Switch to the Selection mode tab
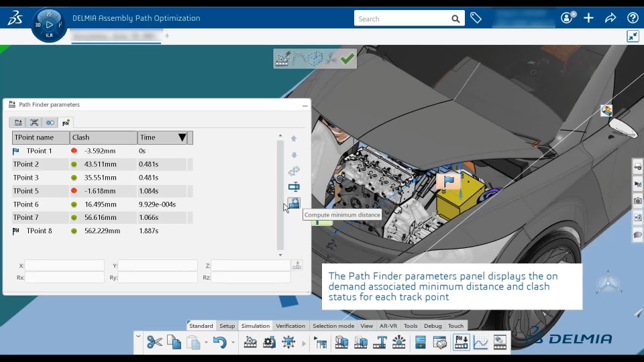This screenshot has width=644, height=362. 333,326
